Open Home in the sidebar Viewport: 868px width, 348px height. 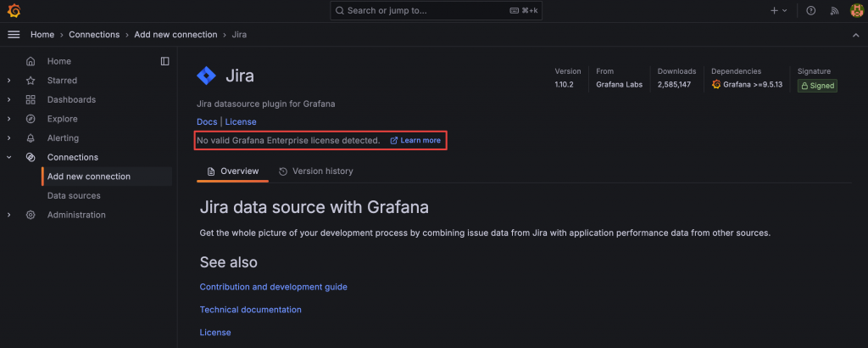click(59, 61)
